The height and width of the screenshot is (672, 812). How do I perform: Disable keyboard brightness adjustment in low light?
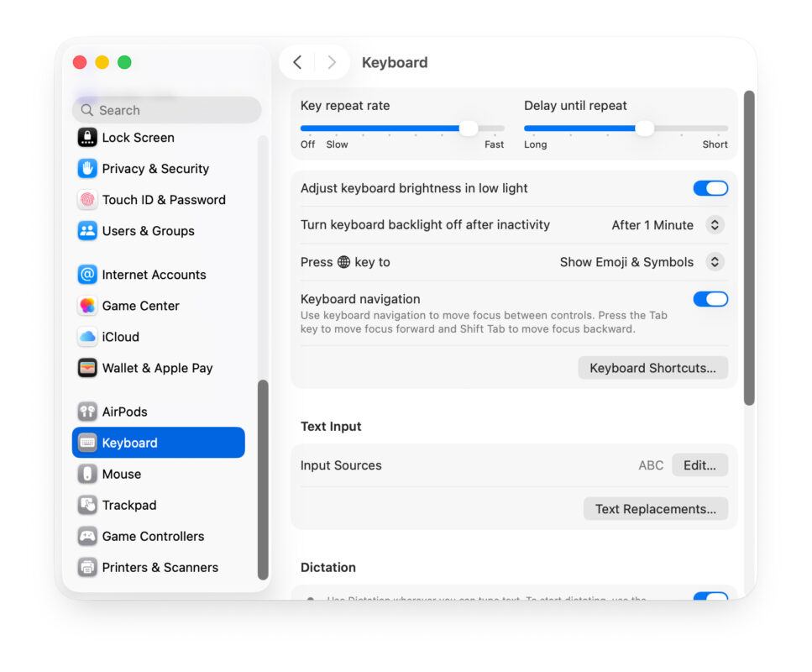(710, 187)
